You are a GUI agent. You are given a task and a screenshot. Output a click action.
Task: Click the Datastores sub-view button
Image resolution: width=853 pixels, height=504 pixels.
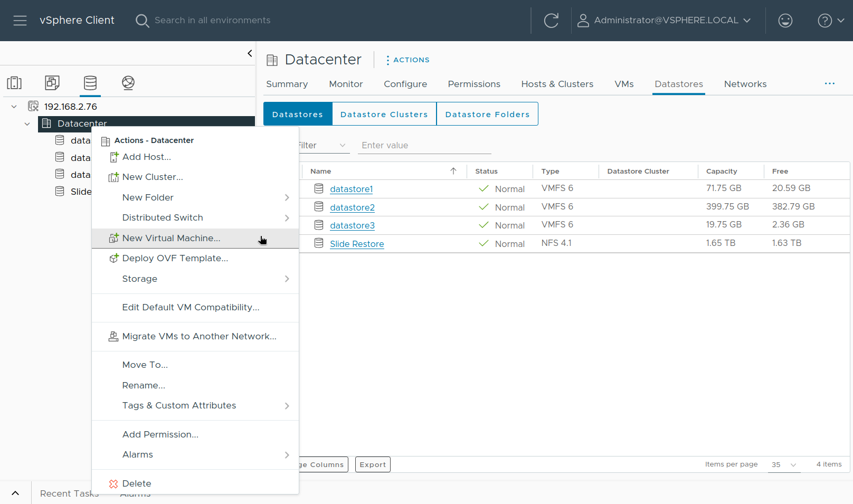click(x=298, y=114)
